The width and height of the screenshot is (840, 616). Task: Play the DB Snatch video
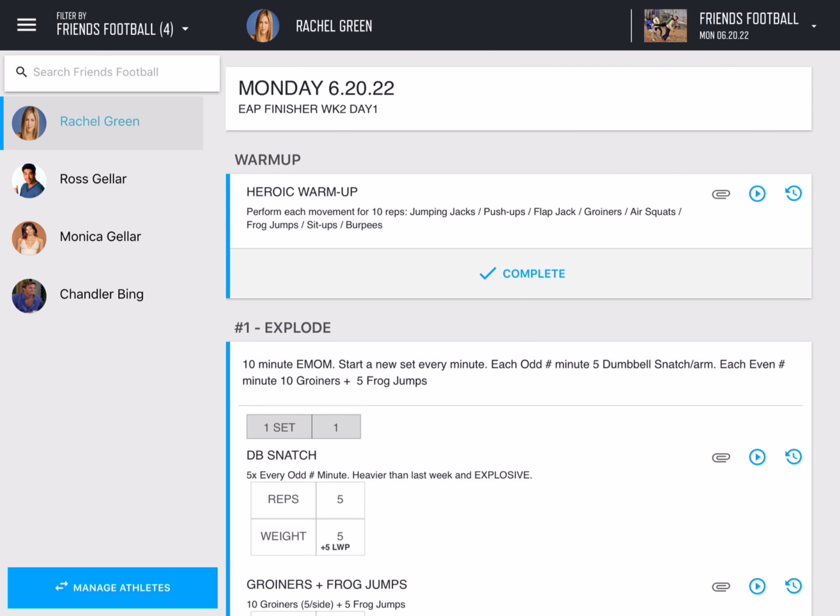757,457
